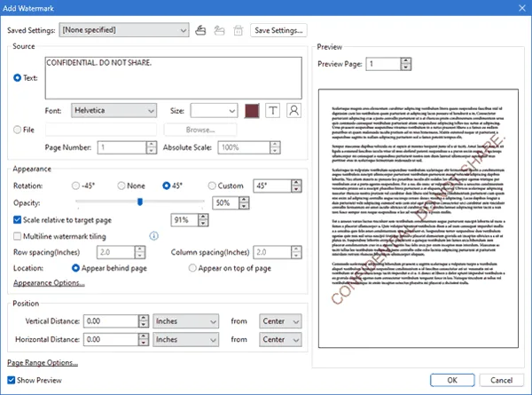Click the multiline tiling info icon
Screen dimensions: 532x395
click(x=153, y=236)
